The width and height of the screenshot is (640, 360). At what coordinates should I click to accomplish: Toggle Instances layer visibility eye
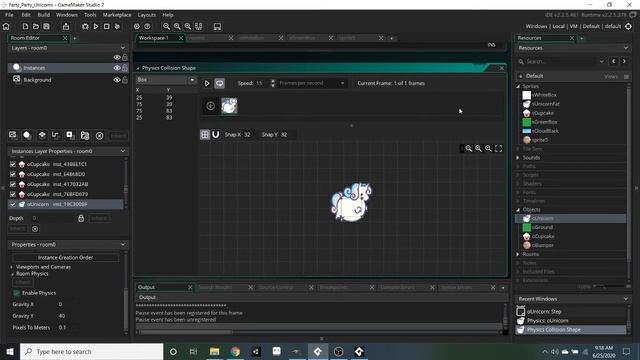117,68
